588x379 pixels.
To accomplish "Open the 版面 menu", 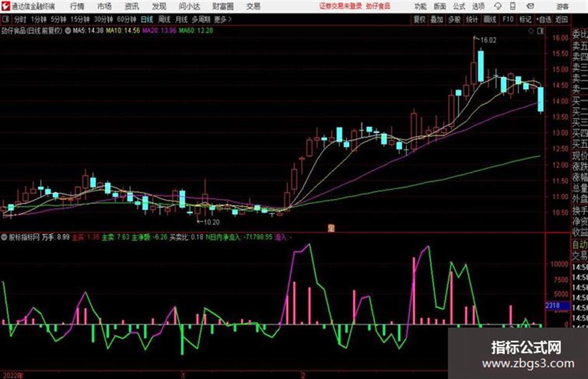I will click(x=439, y=6).
